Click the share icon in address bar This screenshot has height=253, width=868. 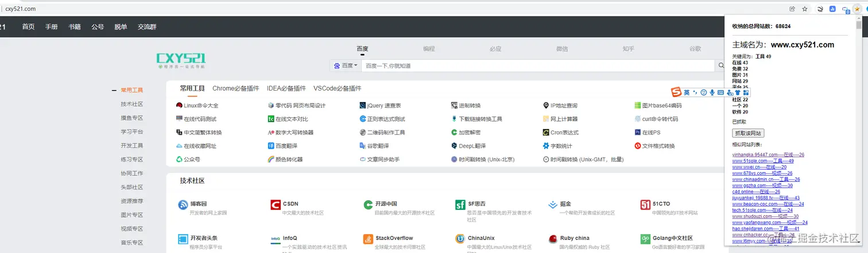[x=792, y=9]
